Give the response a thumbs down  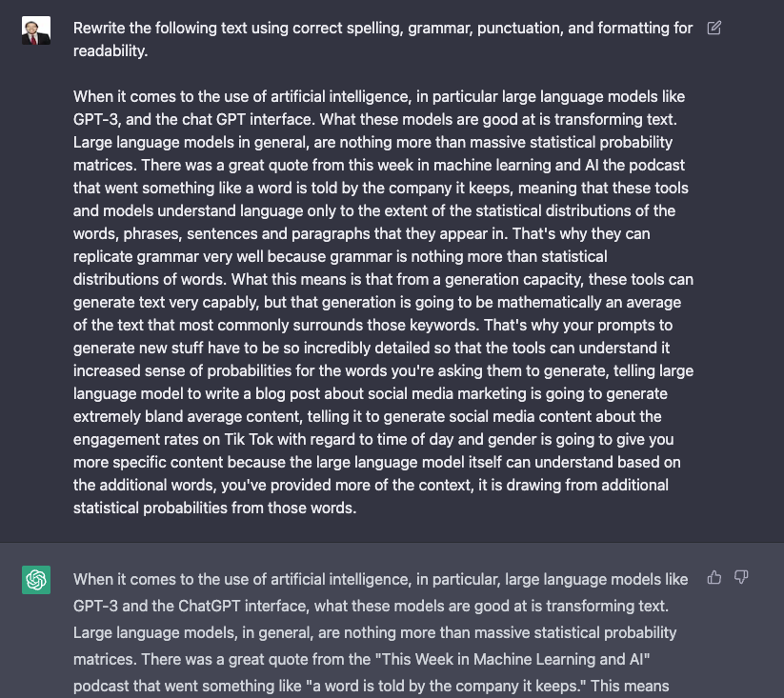click(x=741, y=578)
